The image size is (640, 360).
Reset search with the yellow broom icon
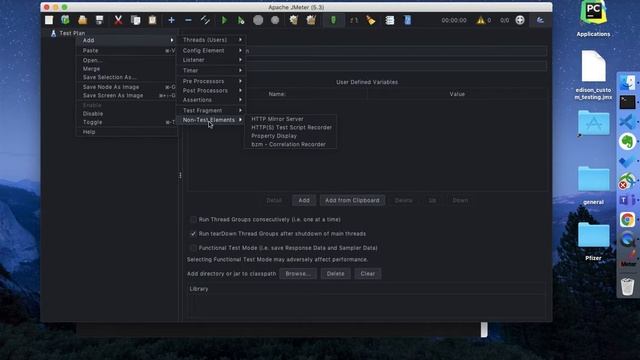371,20
